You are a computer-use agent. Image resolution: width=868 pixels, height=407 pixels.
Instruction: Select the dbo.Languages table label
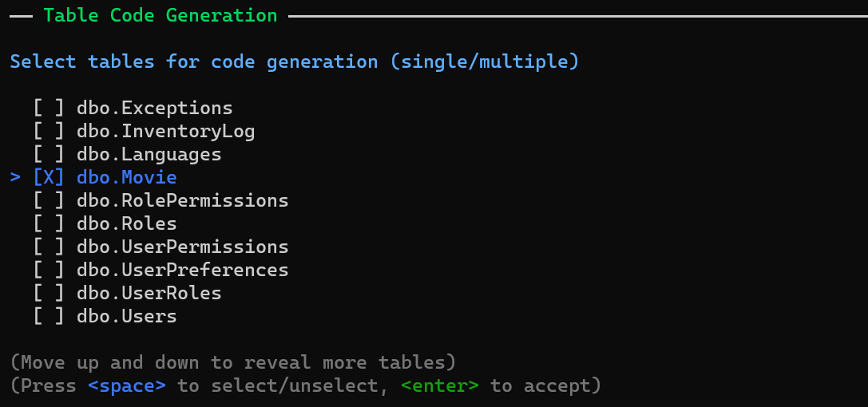(149, 154)
